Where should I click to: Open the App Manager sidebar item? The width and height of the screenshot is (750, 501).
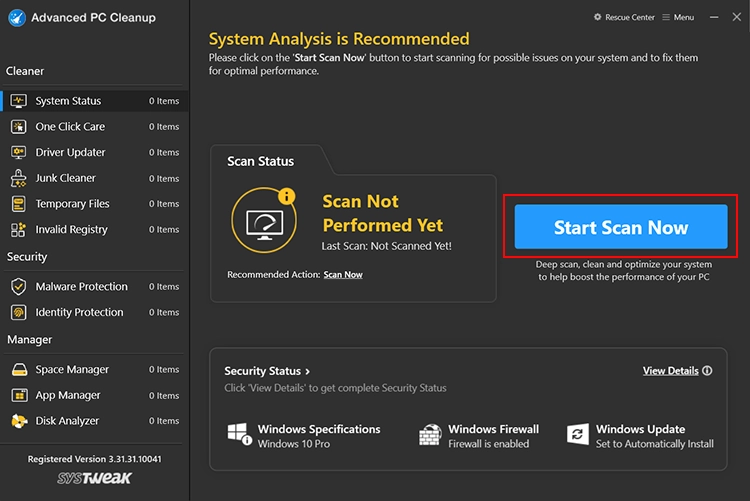coord(68,396)
